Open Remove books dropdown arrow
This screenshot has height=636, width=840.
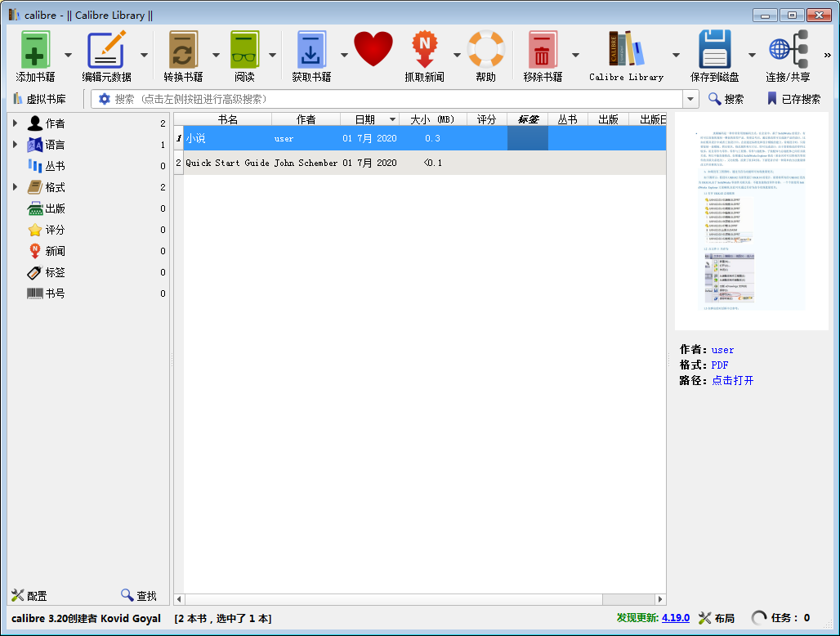click(575, 55)
